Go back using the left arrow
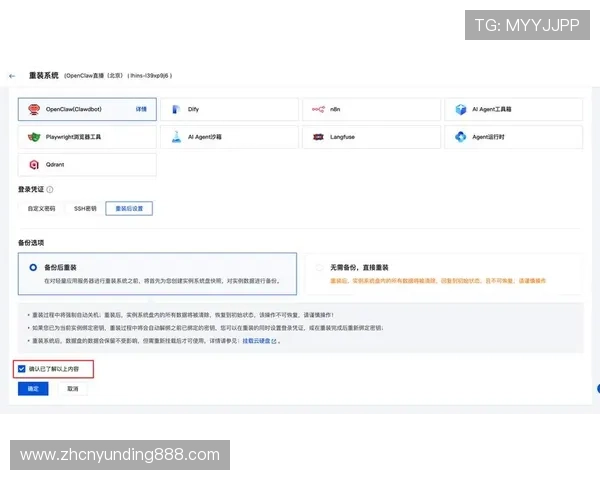 point(12,76)
